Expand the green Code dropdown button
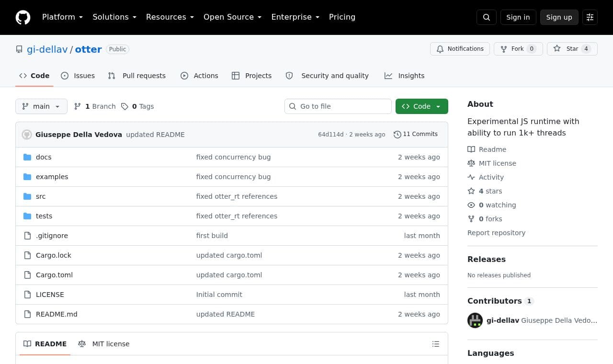This screenshot has width=613, height=364. point(422,106)
